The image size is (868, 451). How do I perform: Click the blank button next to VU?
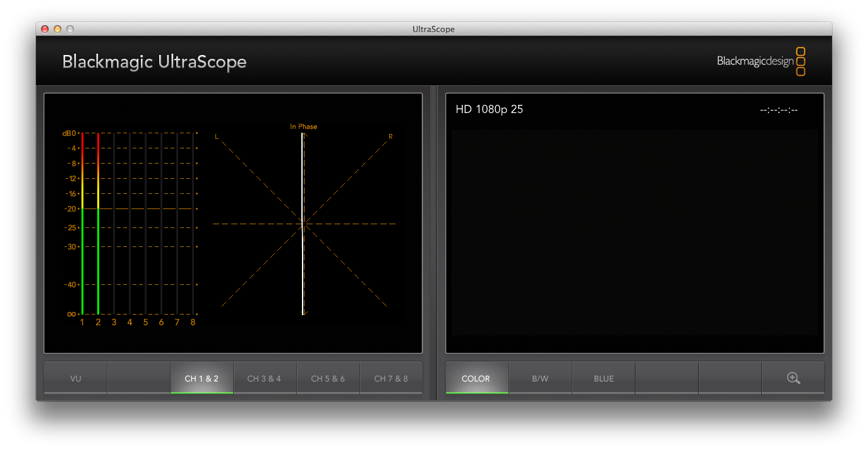click(138, 378)
